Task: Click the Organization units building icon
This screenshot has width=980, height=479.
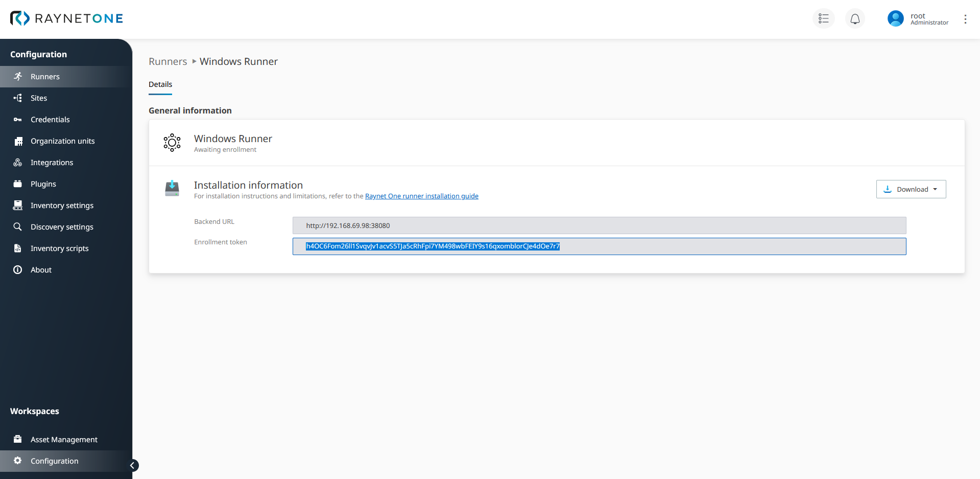Action: (x=18, y=141)
